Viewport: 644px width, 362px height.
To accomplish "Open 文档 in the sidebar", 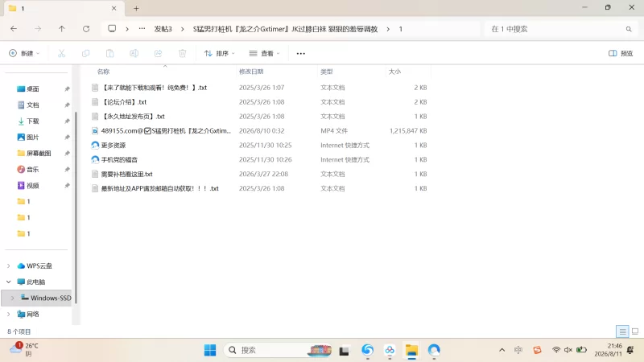I will click(x=33, y=105).
